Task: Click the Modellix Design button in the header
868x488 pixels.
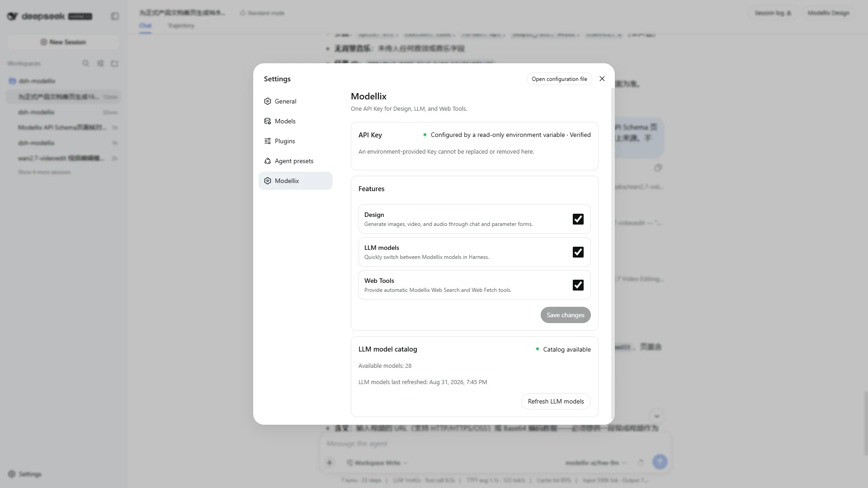Action: point(828,13)
